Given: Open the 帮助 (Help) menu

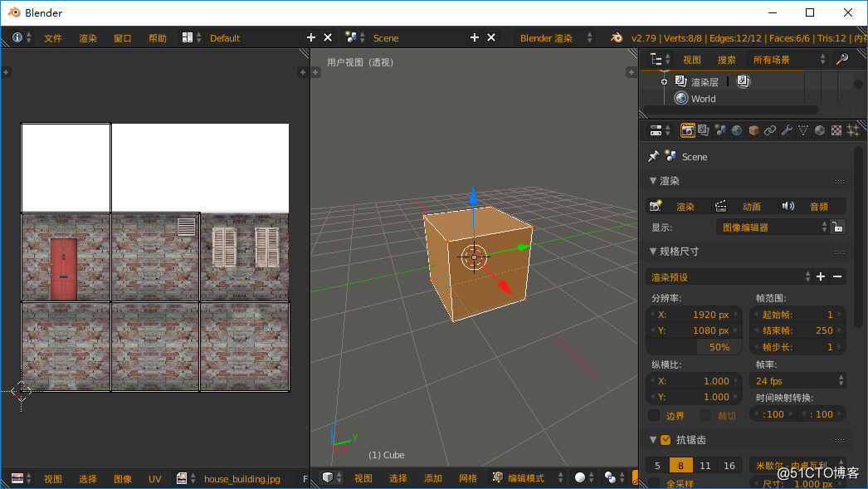Looking at the screenshot, I should coord(158,38).
